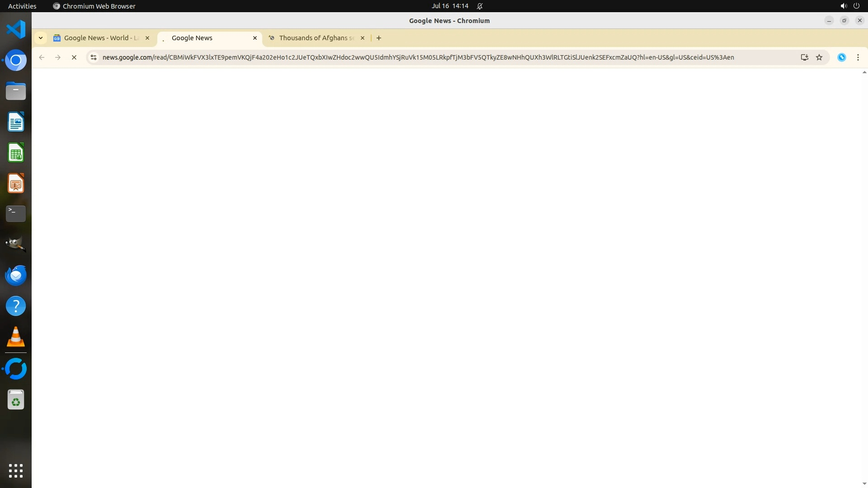
Task: Expand the tab search dropdown
Action: [41, 38]
